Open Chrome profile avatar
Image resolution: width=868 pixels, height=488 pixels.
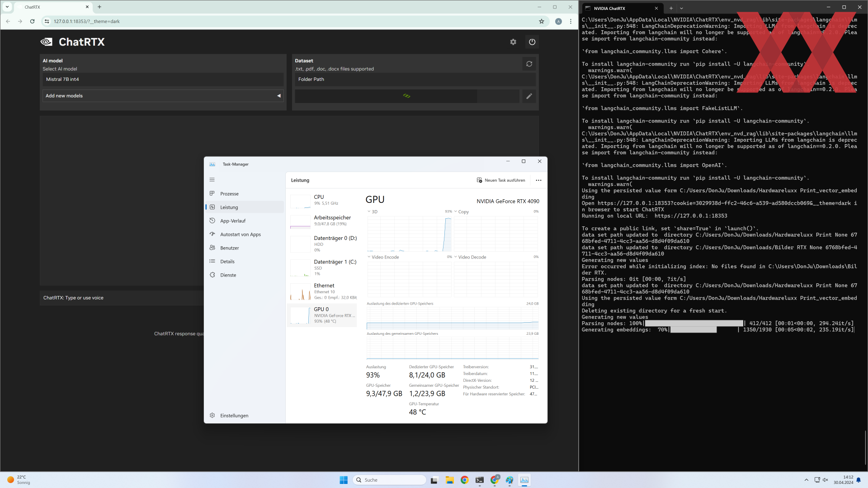click(x=558, y=21)
